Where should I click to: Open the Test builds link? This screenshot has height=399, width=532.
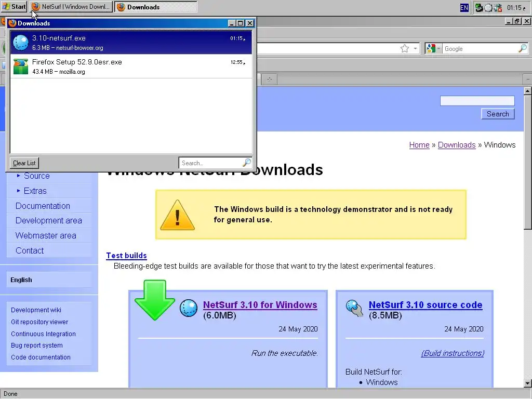point(126,256)
